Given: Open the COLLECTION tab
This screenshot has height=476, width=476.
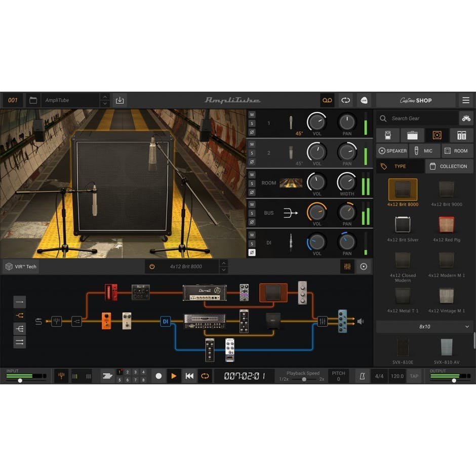Looking at the screenshot, I should [x=449, y=166].
